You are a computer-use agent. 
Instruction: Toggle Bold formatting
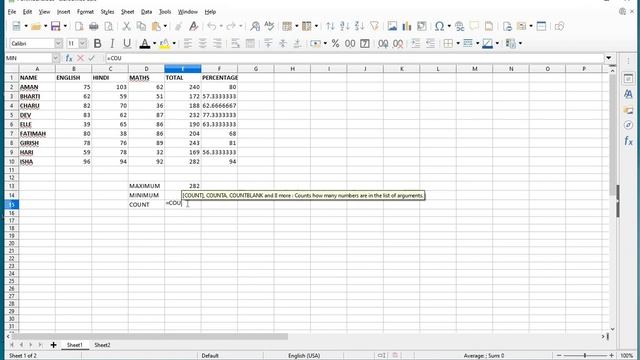[98, 44]
